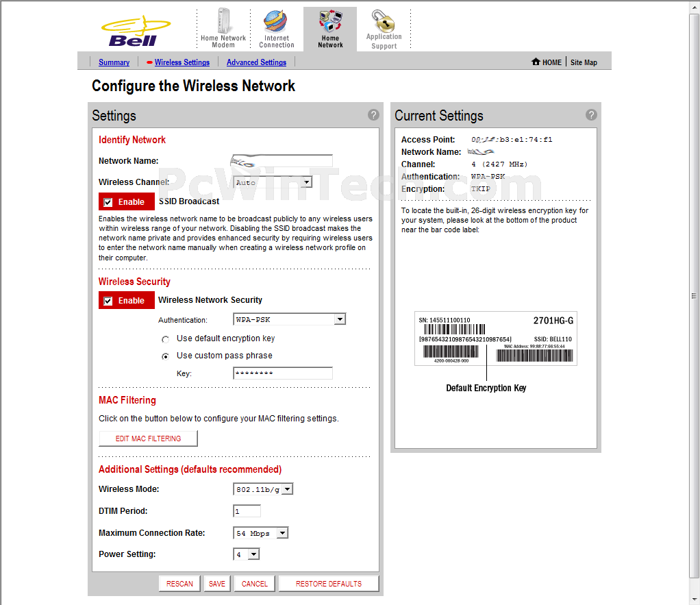
Task: Click the HOME link text
Action: click(x=552, y=62)
